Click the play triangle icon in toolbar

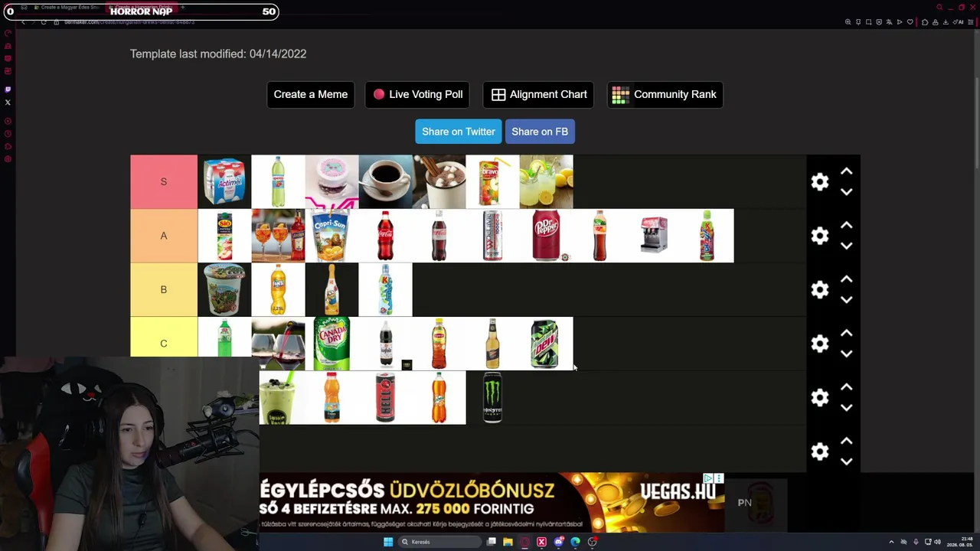click(x=900, y=22)
